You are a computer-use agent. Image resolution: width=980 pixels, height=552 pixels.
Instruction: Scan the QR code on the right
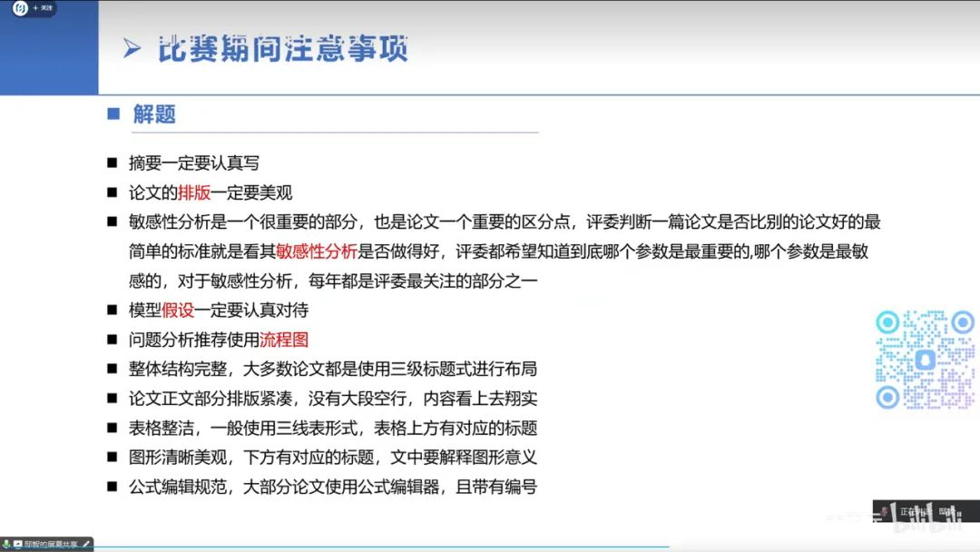pos(923,357)
